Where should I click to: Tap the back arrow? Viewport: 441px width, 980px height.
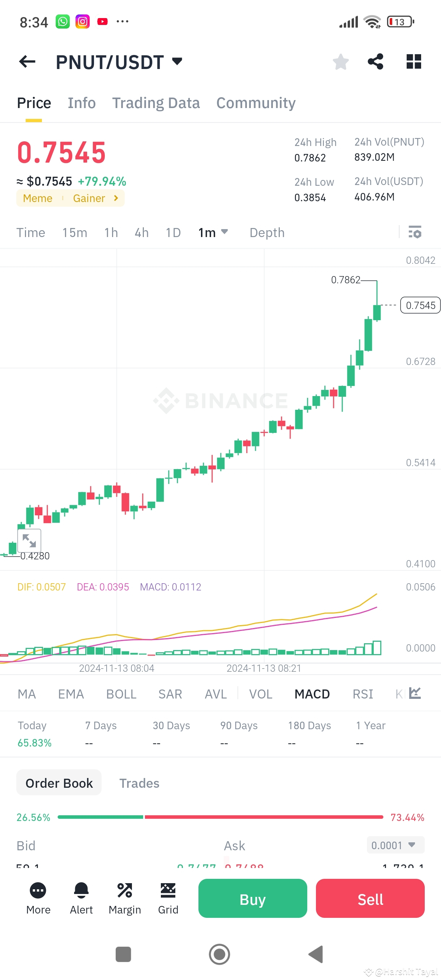pyautogui.click(x=27, y=61)
